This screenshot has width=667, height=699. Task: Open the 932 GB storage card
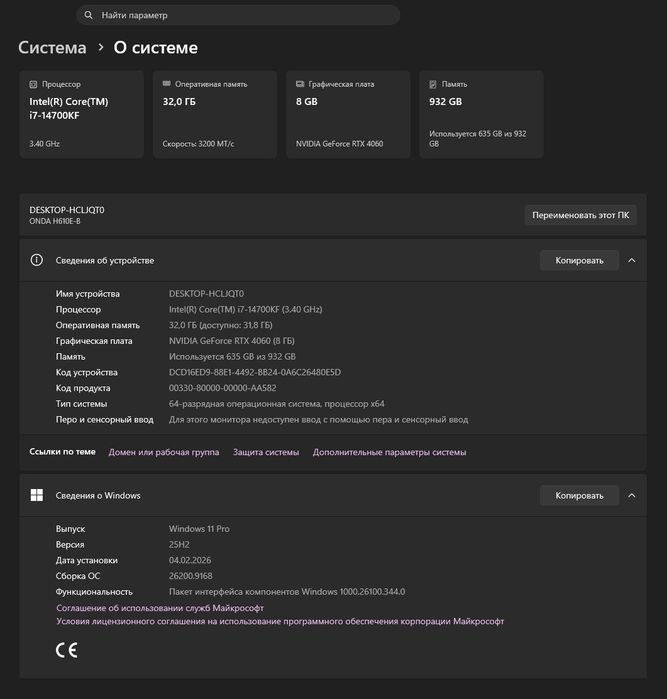pyautogui.click(x=481, y=114)
